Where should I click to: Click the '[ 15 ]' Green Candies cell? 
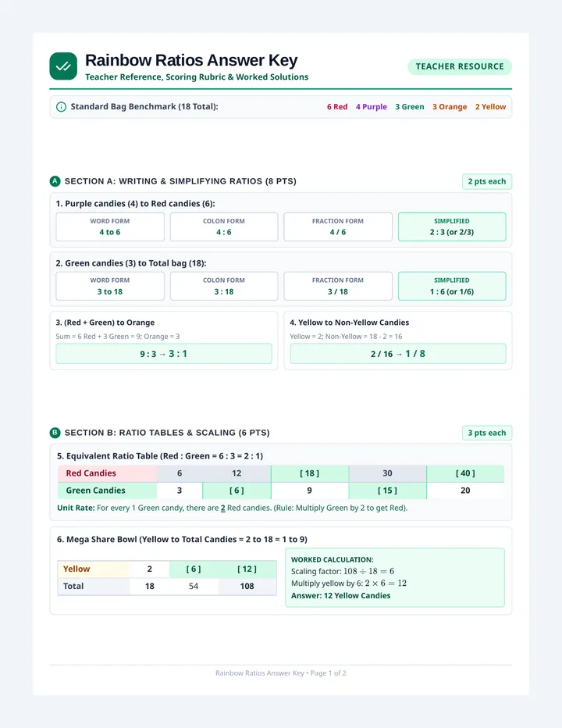(x=387, y=491)
